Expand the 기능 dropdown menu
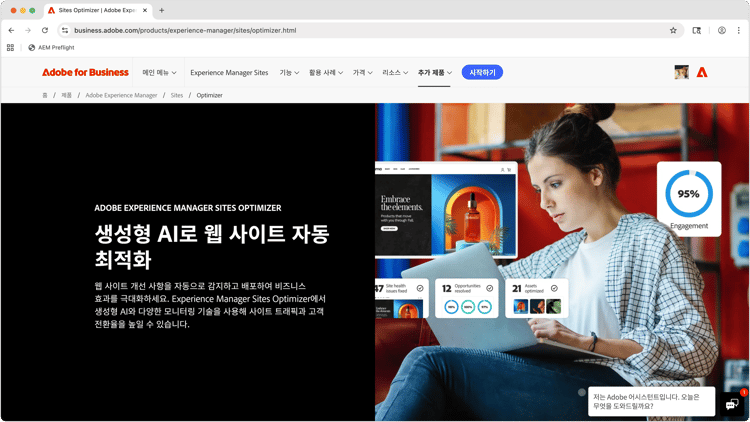The image size is (750, 422). (289, 72)
